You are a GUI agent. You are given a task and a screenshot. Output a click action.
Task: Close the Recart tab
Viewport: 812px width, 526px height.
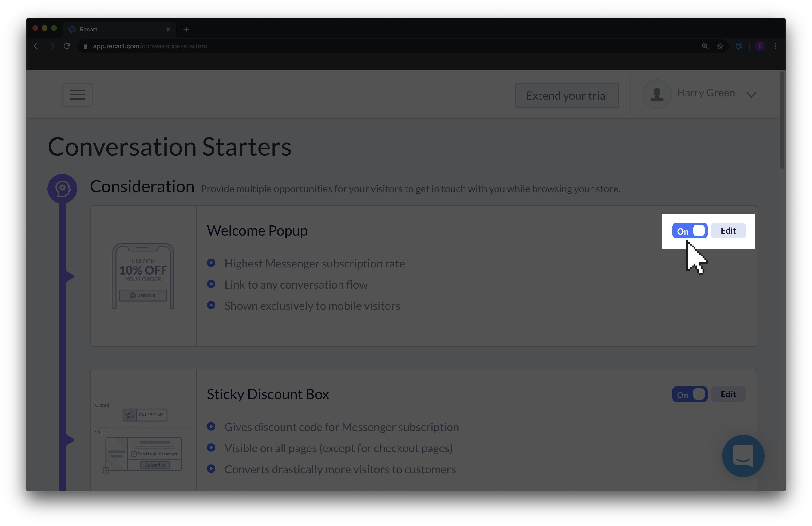pyautogui.click(x=168, y=30)
